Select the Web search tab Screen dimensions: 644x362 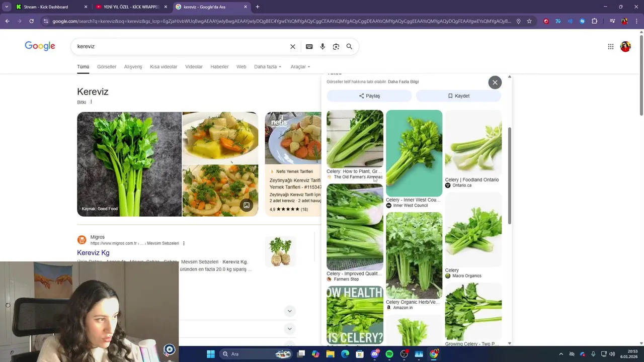tap(242, 67)
